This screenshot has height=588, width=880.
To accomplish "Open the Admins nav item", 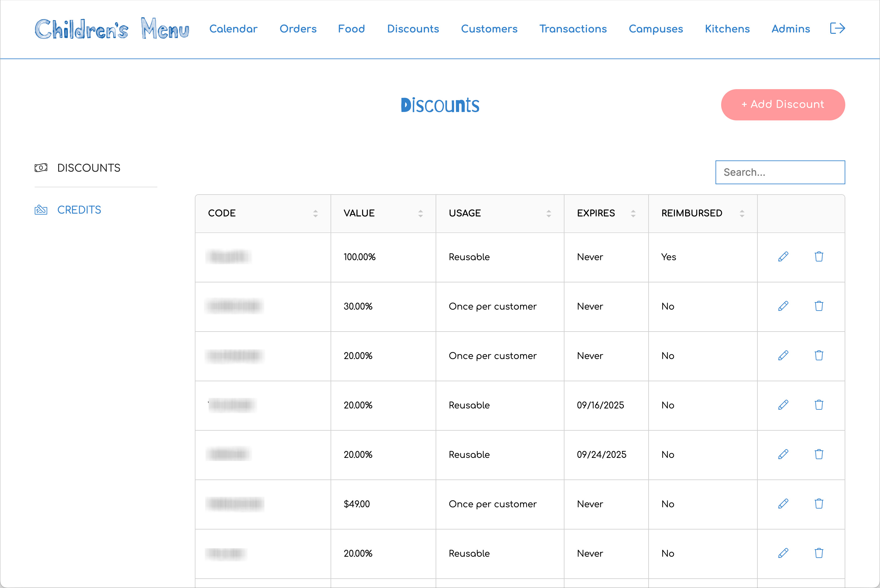I will point(791,29).
